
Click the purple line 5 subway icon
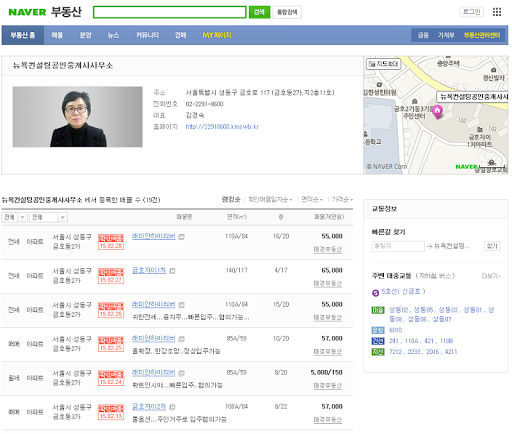tap(375, 293)
